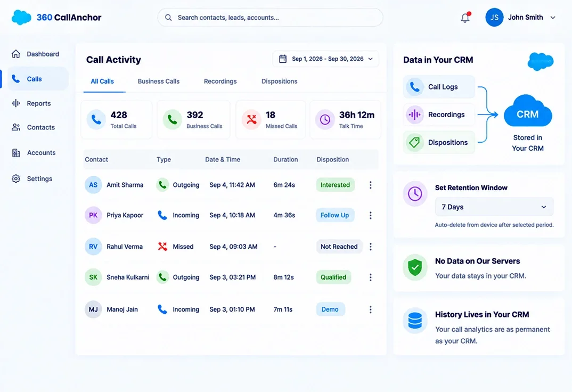This screenshot has height=392, width=572.
Task: Switch to the All Calls tab
Action: coord(102,81)
